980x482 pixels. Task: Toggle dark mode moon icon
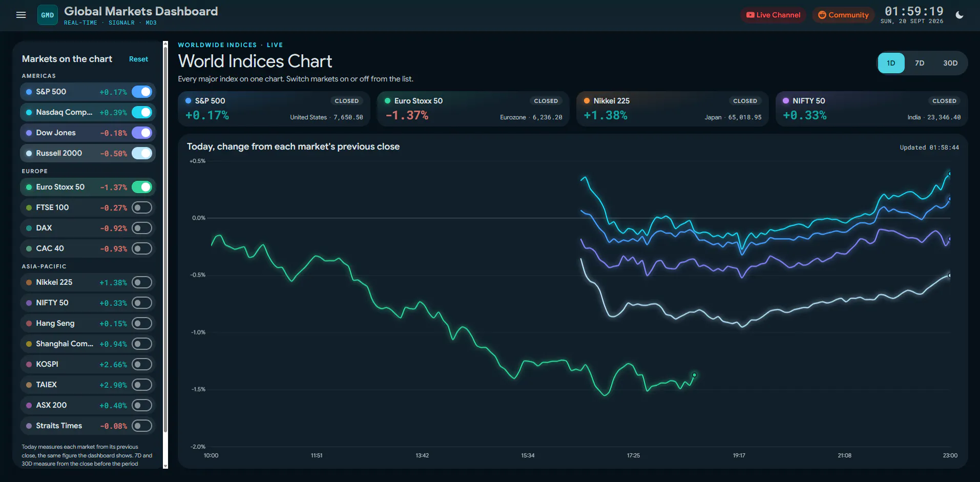click(960, 15)
